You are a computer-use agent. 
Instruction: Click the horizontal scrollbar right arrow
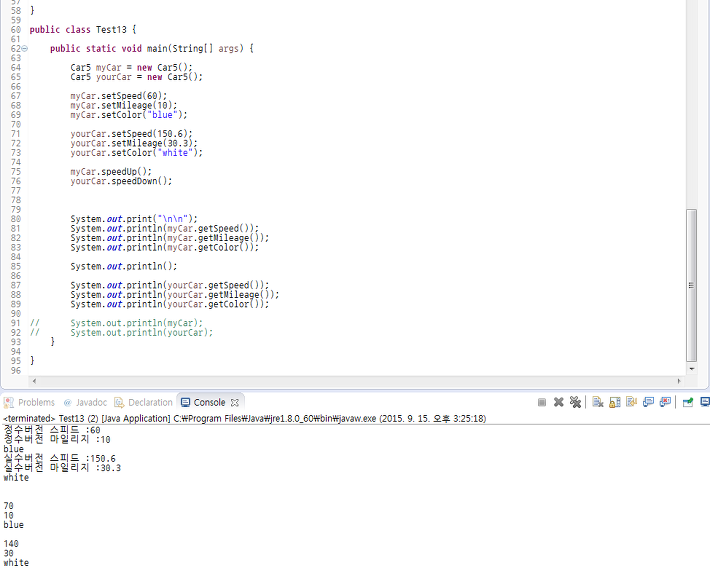coord(679,381)
